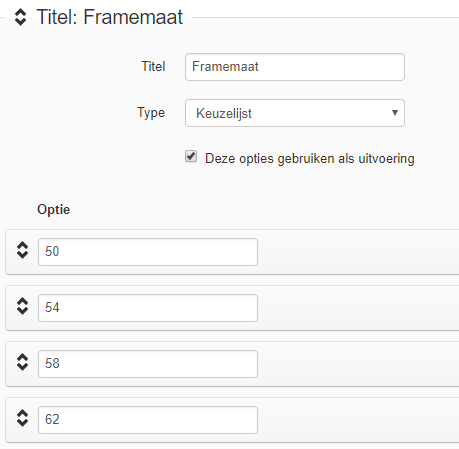Click the move handle for option 58
The width and height of the screenshot is (459, 449).
(22, 362)
